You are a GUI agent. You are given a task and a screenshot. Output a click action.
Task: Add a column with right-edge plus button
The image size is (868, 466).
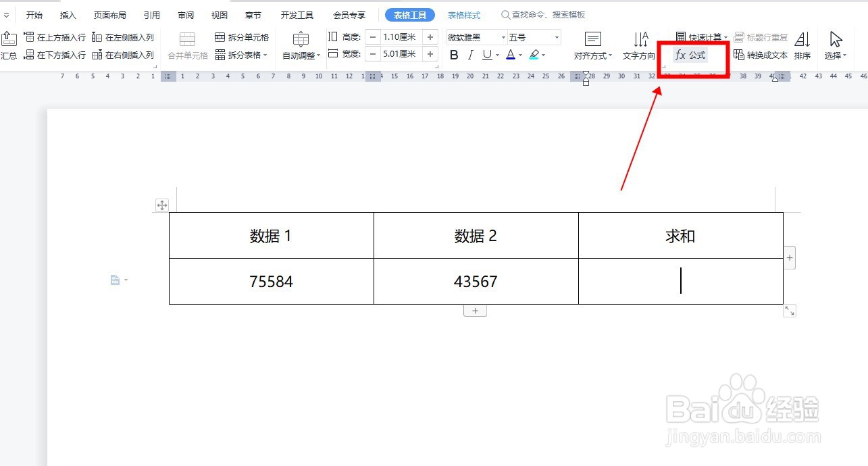tap(790, 257)
